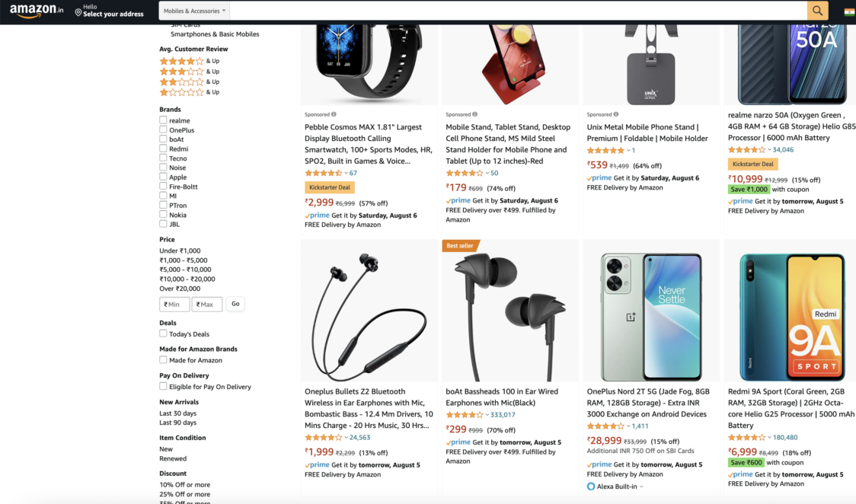Open the Amazon.in home logo

[37, 11]
